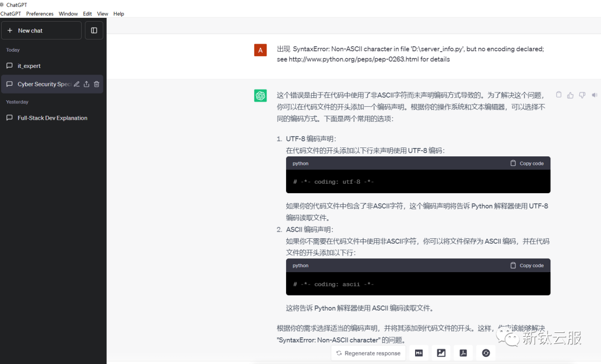Click the ChatGPT title bar app icon
Image resolution: width=601 pixels, height=364 pixels.
coord(2,4)
